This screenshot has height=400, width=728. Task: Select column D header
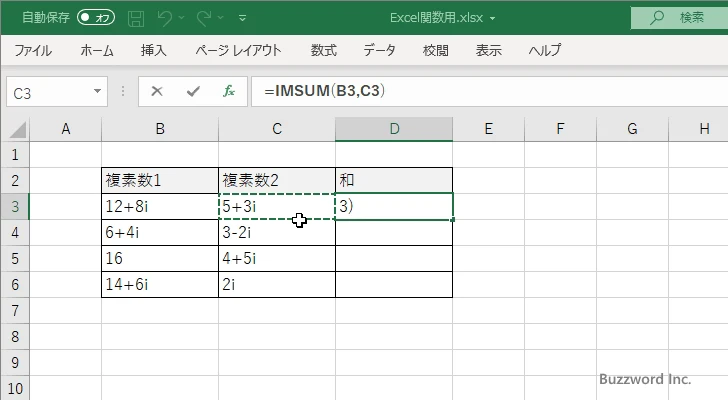point(394,129)
